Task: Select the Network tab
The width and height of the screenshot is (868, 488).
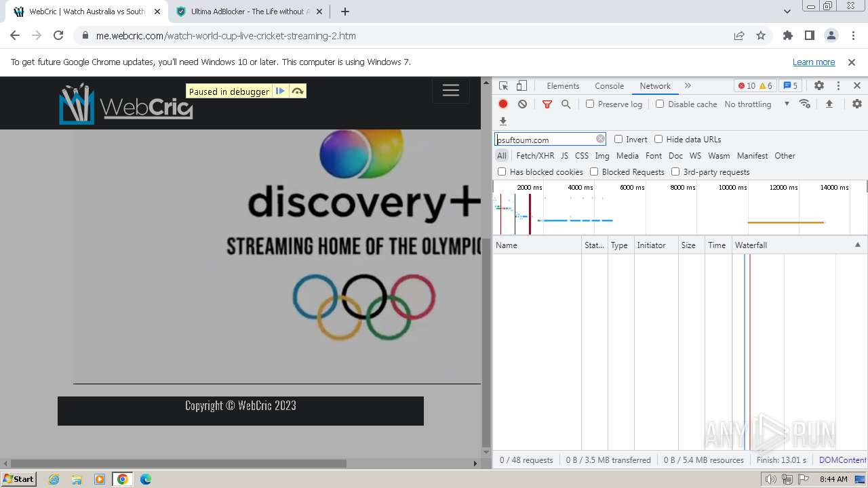Action: 655,85
